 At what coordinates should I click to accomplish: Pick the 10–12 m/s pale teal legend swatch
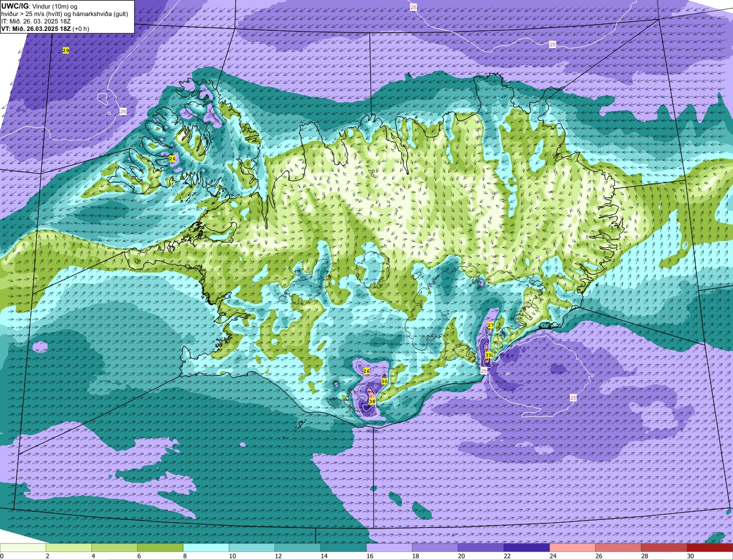coord(252,547)
